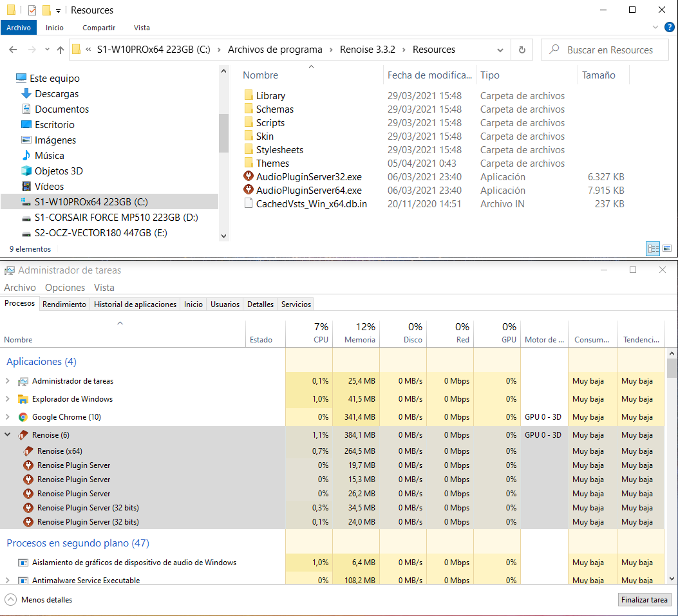The height and width of the screenshot is (616, 678).
Task: Sort processes by the CPU column
Action: [309, 333]
